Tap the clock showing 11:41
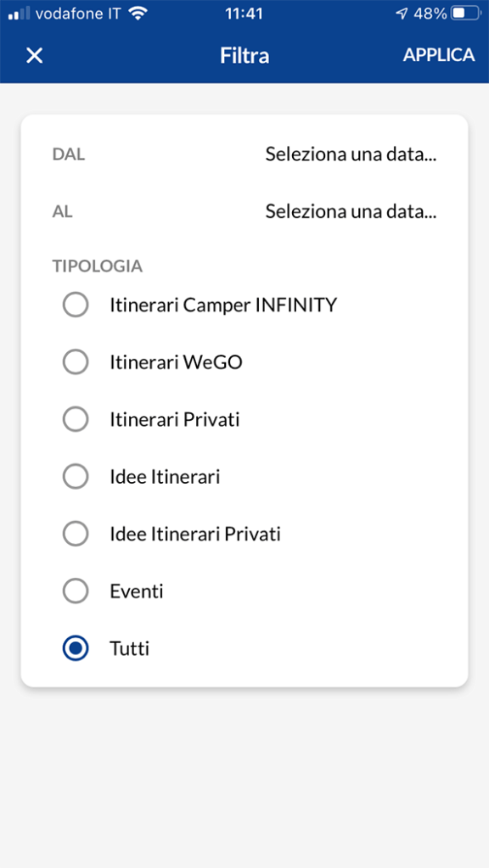Viewport: 489px width, 868px height. tap(244, 13)
